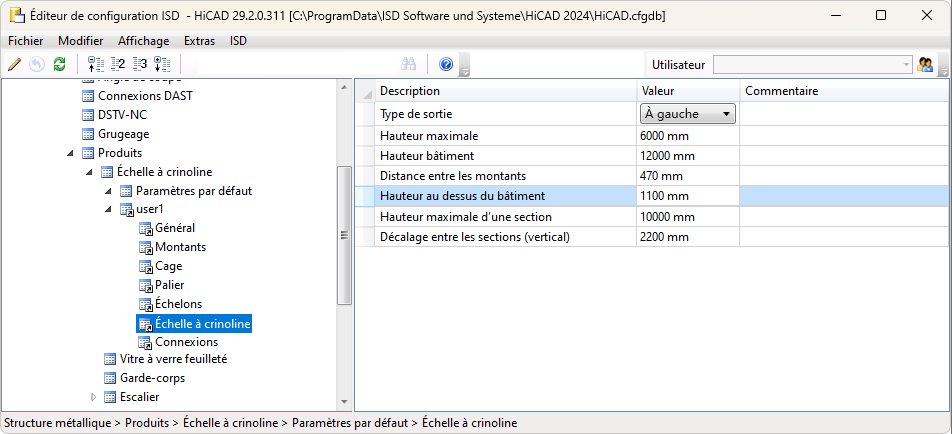The width and height of the screenshot is (952, 434).
Task: Click comment cell of Hauteur maximale row
Action: [x=844, y=136]
